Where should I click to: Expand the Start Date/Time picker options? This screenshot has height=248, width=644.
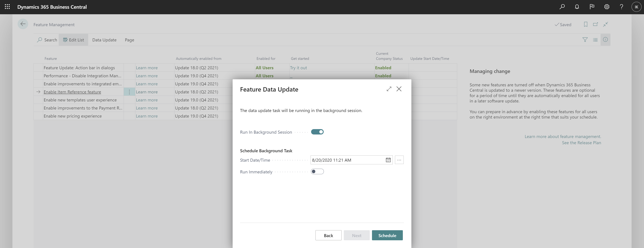point(399,160)
